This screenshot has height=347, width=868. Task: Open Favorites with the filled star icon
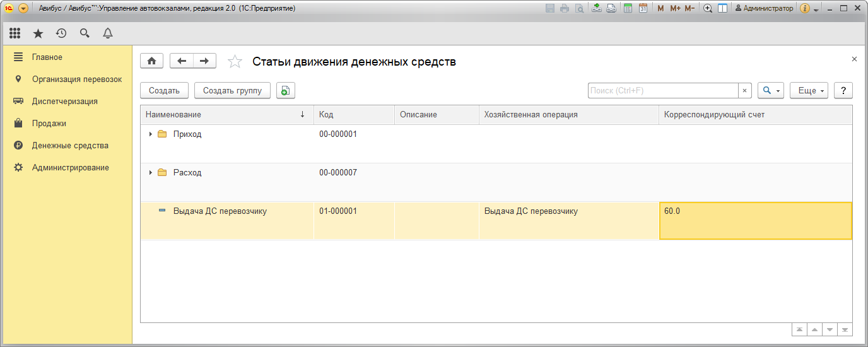click(x=38, y=33)
